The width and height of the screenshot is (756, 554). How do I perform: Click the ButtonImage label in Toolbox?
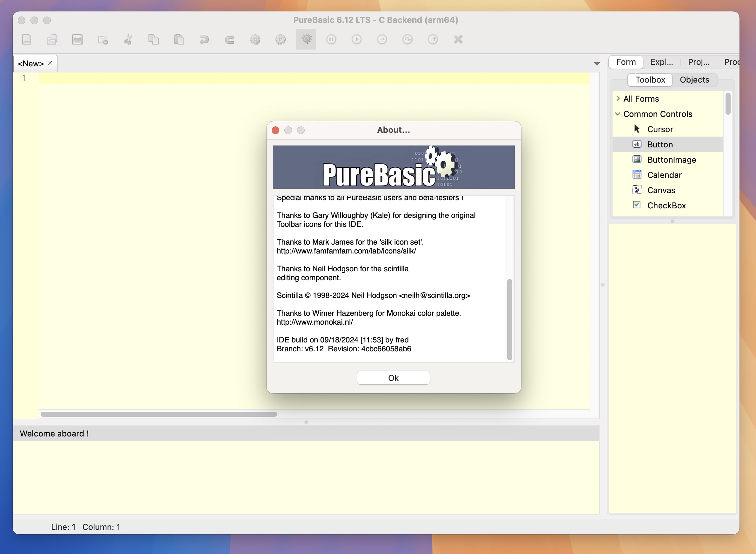tap(672, 160)
